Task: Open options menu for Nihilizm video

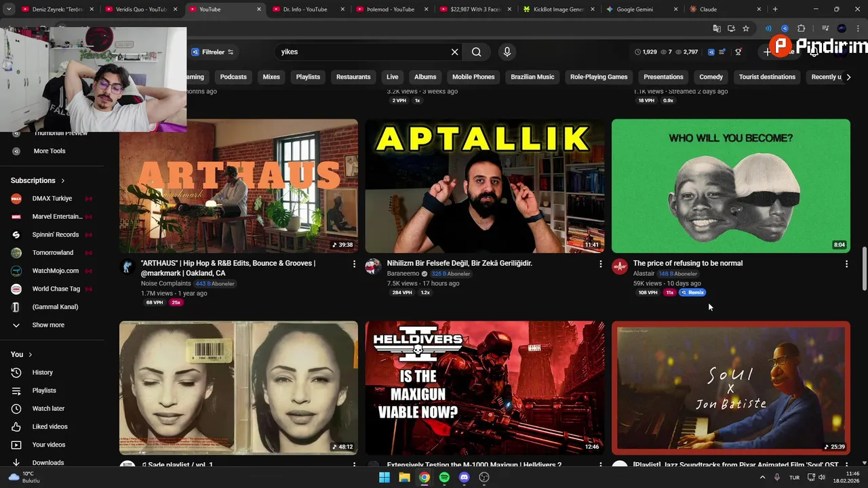Action: coord(600,264)
